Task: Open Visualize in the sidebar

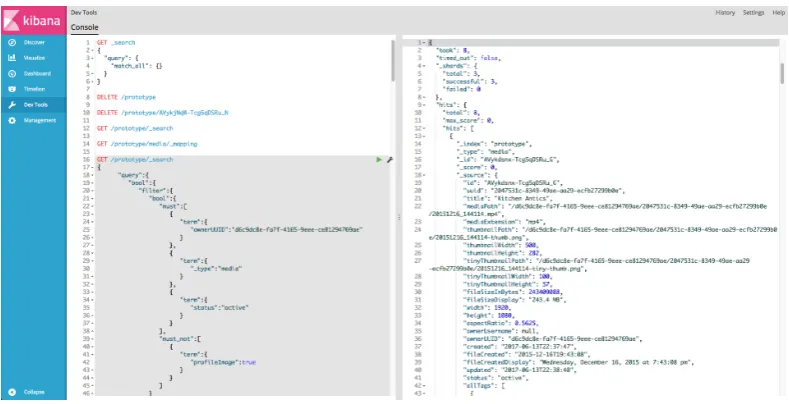Action: [x=34, y=58]
